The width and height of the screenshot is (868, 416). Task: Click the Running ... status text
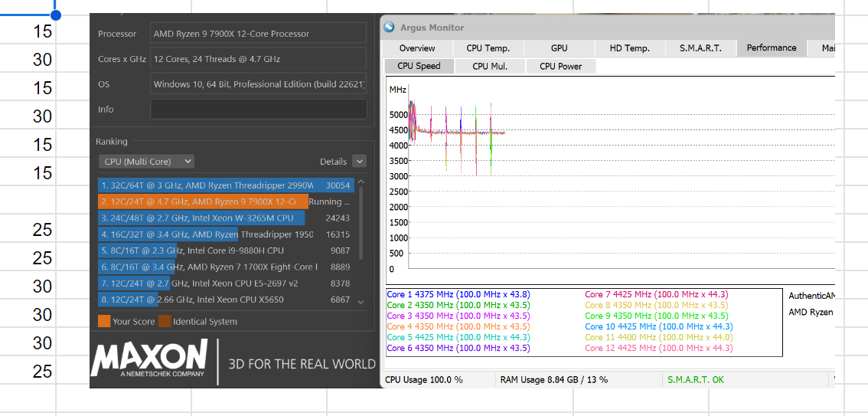pos(329,201)
